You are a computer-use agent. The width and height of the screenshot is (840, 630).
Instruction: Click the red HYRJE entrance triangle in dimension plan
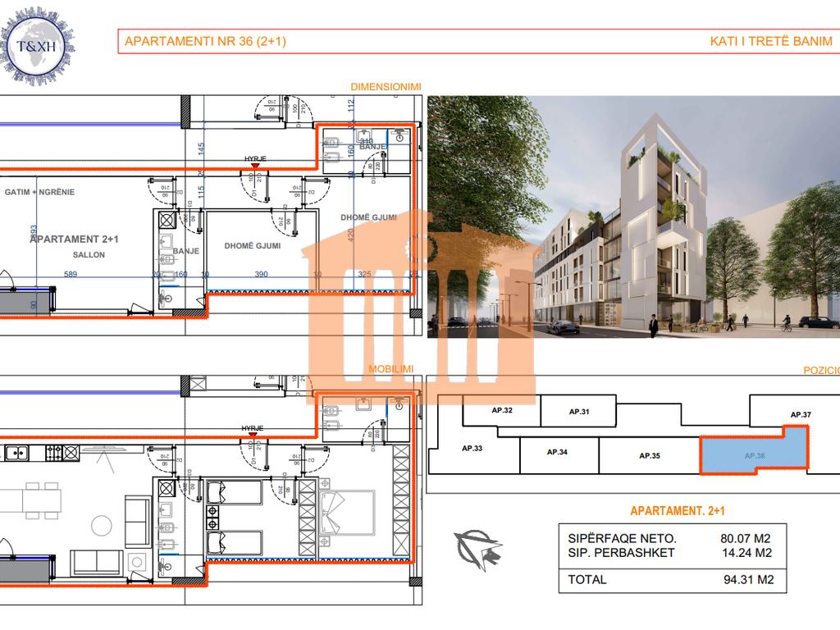click(255, 167)
